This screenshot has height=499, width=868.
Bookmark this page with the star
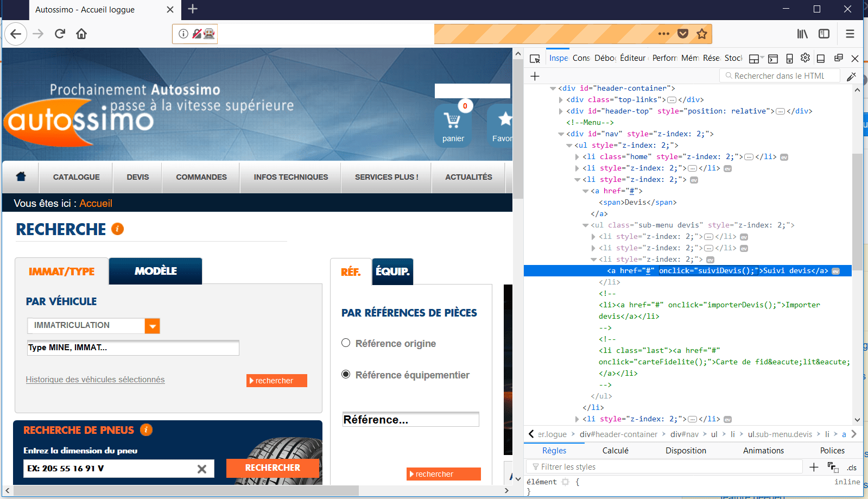(702, 34)
